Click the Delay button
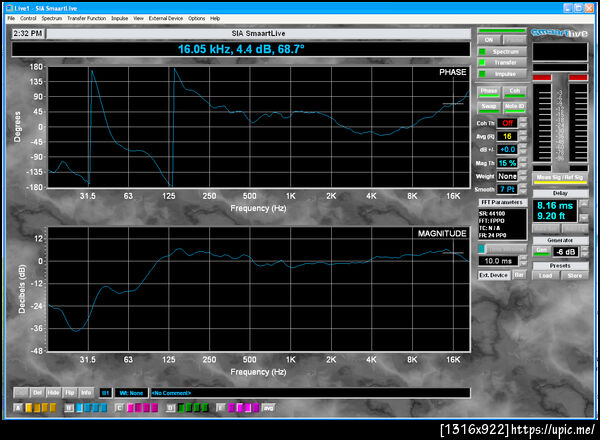The width and height of the screenshot is (600, 440). tap(560, 193)
